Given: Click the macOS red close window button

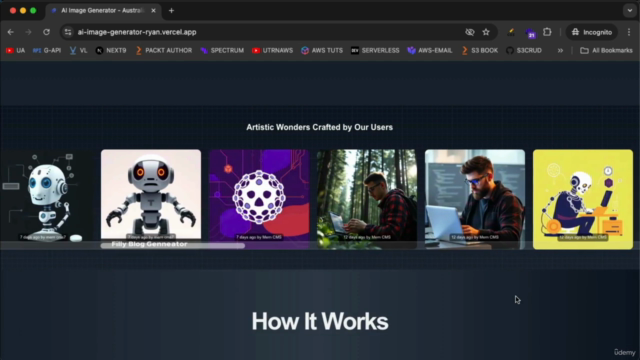Looking at the screenshot, I should coord(13,11).
